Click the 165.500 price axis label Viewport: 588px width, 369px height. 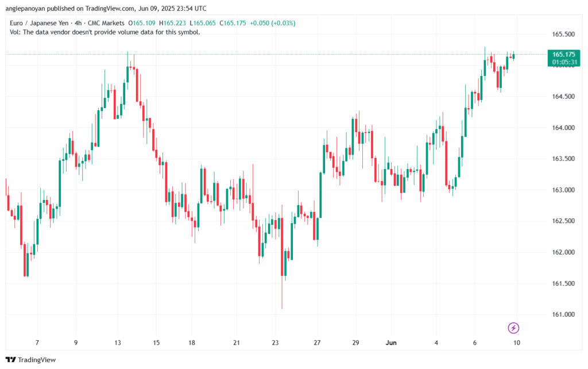pyautogui.click(x=563, y=34)
